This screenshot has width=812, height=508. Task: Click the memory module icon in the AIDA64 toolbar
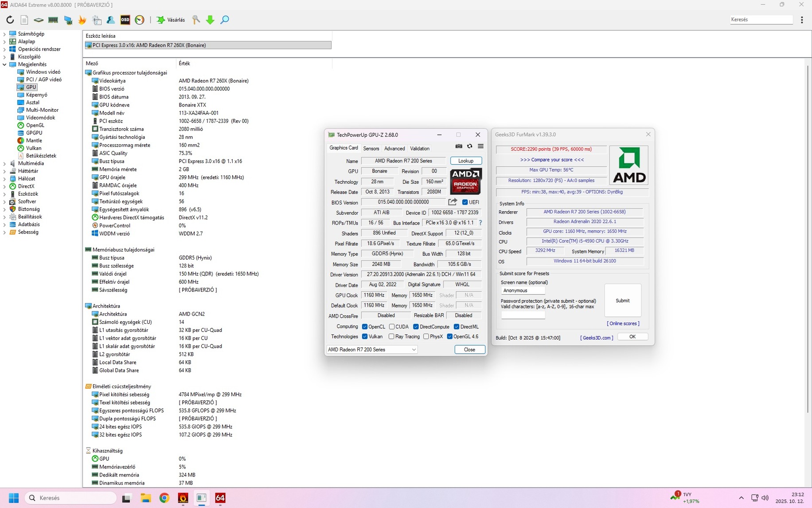pos(53,20)
